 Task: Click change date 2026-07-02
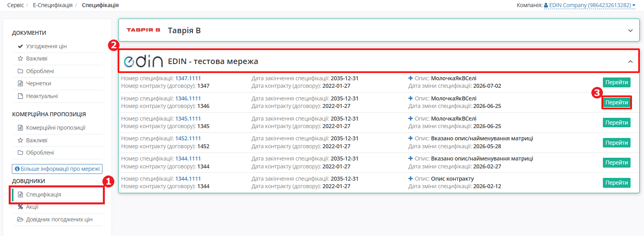click(x=487, y=86)
